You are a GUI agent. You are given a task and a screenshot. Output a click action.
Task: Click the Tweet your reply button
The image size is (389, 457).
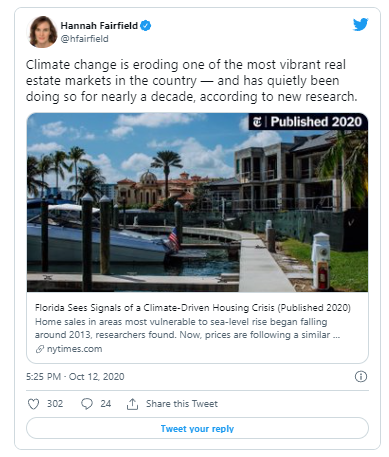tap(197, 428)
